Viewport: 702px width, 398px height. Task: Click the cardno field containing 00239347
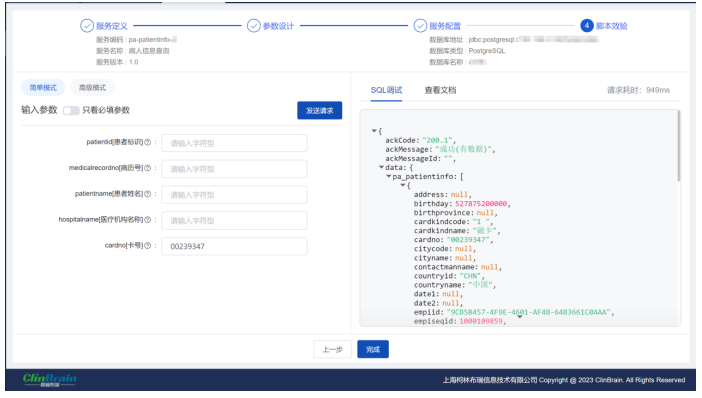point(234,246)
